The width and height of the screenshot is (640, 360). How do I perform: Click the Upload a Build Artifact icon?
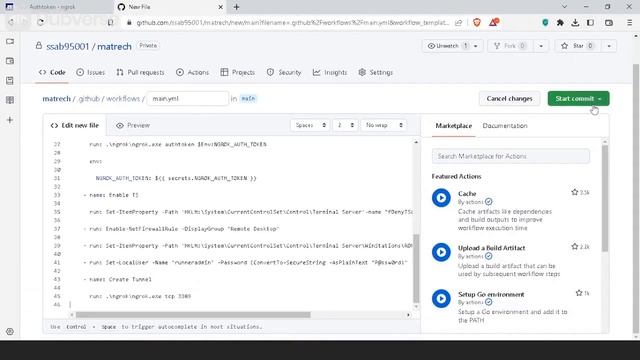click(441, 252)
